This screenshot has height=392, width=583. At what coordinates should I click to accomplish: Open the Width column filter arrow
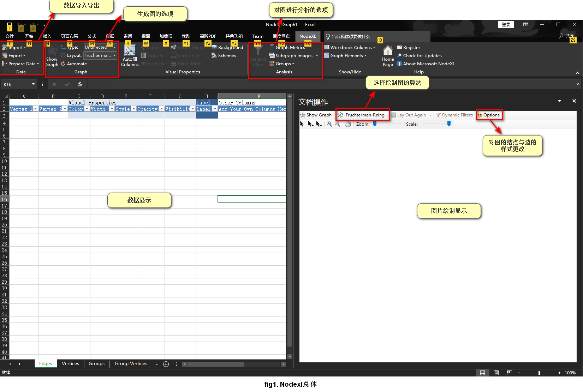[x=112, y=109]
